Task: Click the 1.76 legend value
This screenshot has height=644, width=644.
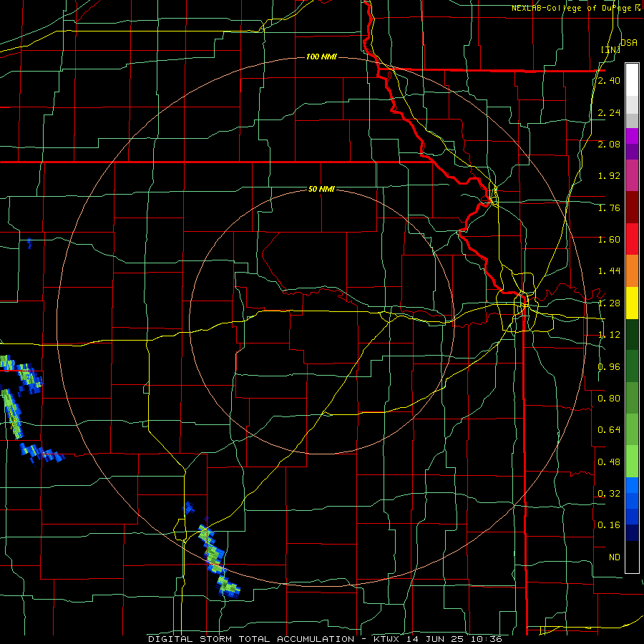Action: click(x=609, y=208)
